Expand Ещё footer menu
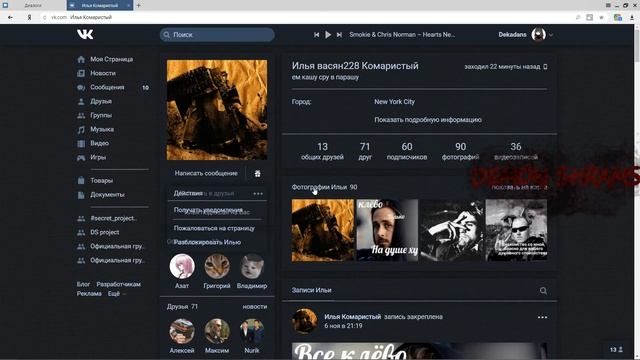Image resolution: width=640 pixels, height=360 pixels. tap(116, 294)
